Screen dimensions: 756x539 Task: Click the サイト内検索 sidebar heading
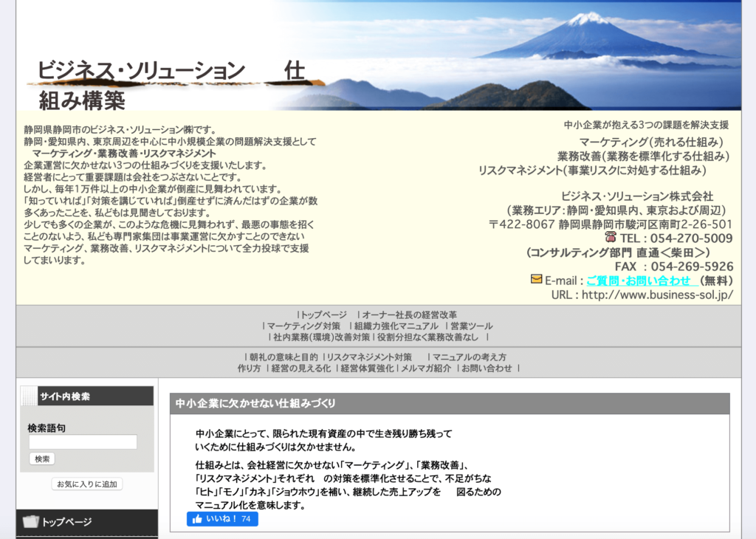(65, 396)
